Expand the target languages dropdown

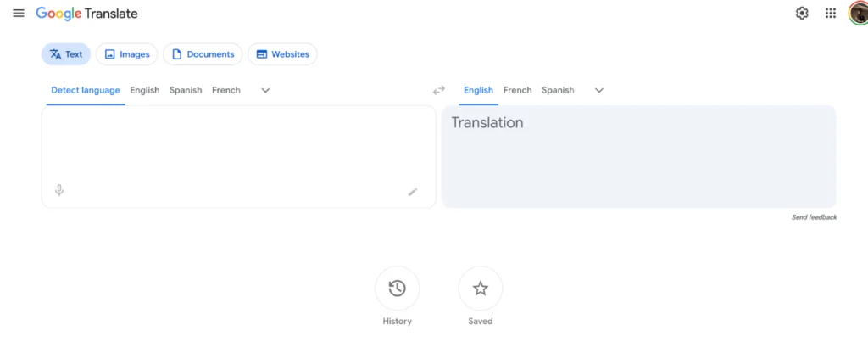(x=599, y=90)
